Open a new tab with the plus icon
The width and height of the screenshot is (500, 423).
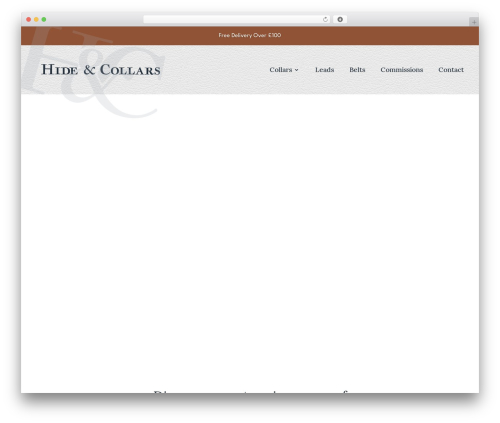click(474, 22)
